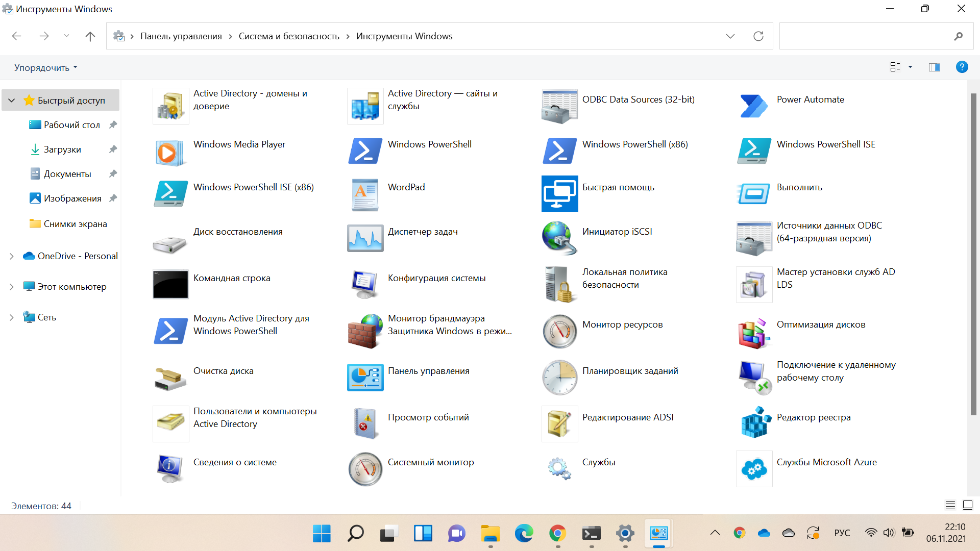Expand address bar history dropdown
The image size is (980, 551).
coord(730,36)
